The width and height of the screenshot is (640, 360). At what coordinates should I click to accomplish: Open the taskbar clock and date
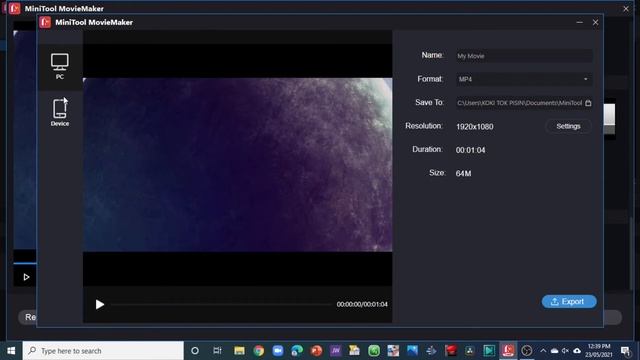click(x=599, y=351)
